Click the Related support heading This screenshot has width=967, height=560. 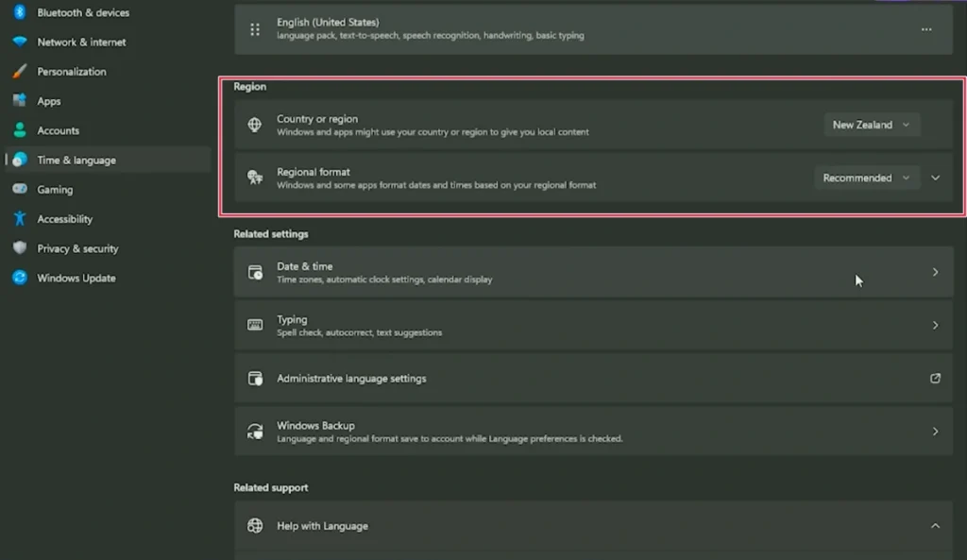click(x=271, y=487)
